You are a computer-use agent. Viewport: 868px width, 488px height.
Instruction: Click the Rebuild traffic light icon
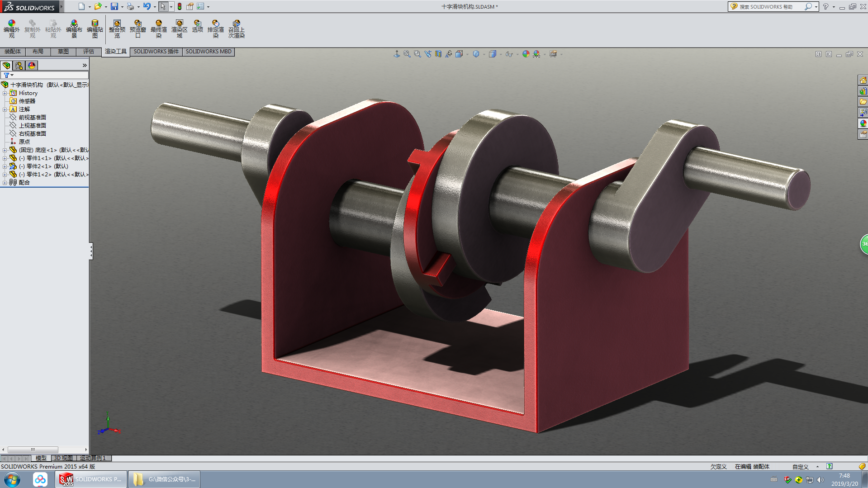click(x=180, y=7)
